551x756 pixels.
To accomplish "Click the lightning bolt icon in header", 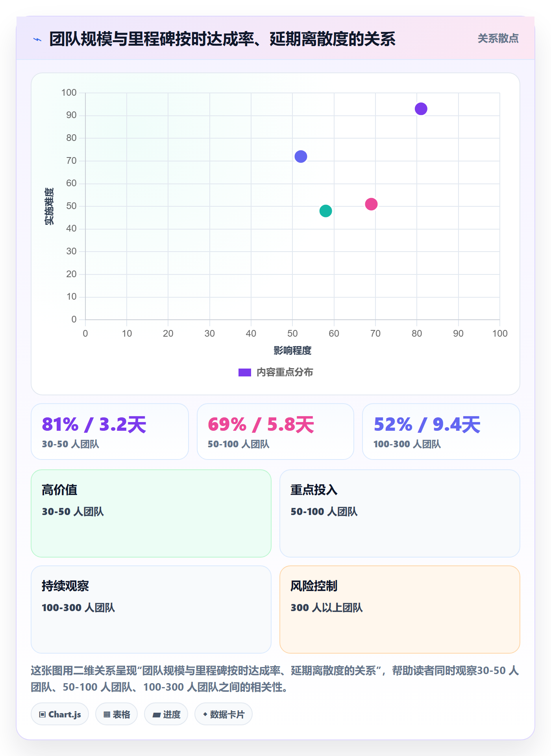I will click(x=37, y=39).
